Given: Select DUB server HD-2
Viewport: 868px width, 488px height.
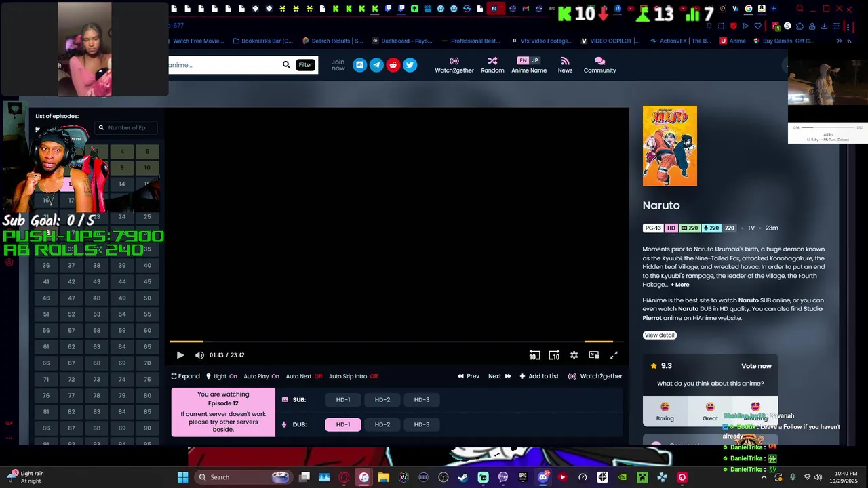Looking at the screenshot, I should (x=382, y=424).
